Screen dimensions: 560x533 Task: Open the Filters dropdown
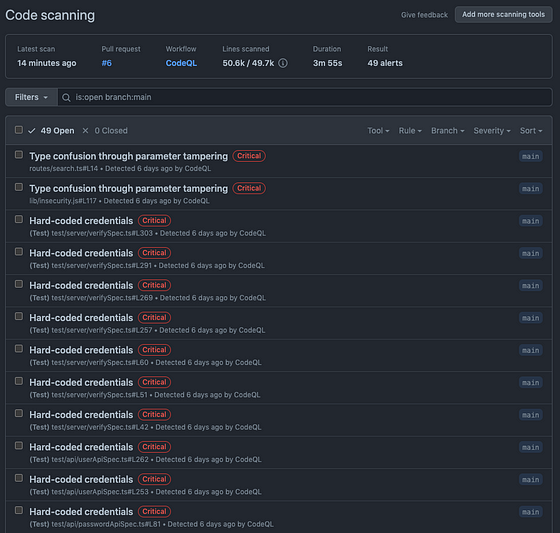pos(31,97)
